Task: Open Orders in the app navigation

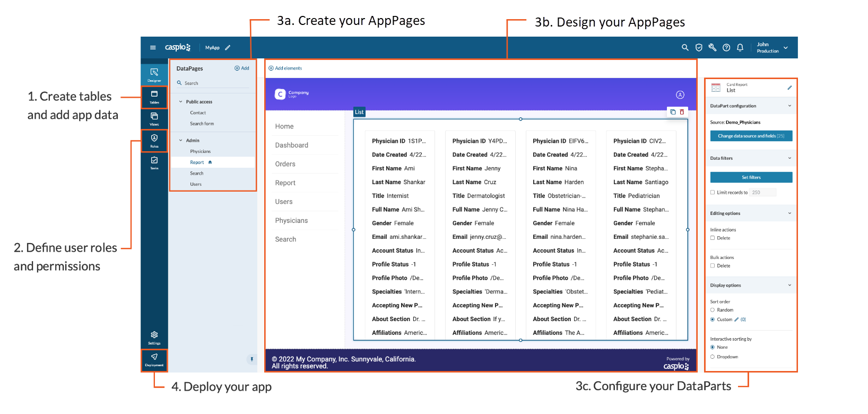Action: point(285,164)
